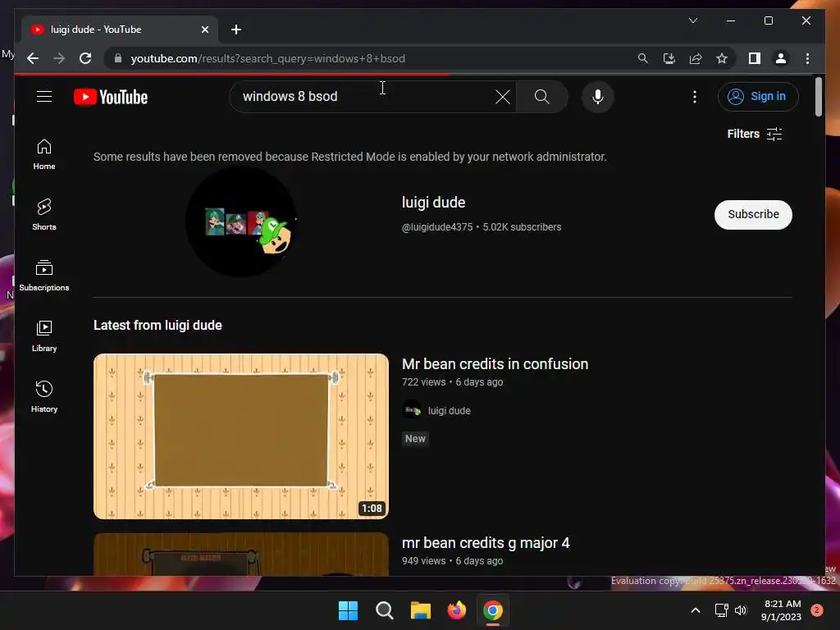840x630 pixels.
Task: Open mr bean credits g major 4 title
Action: 486,543
